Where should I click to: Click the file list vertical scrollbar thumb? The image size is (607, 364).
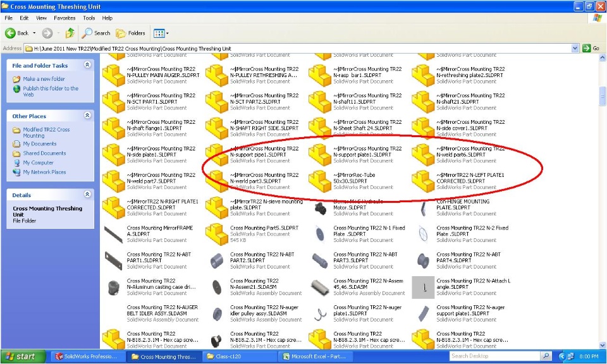coord(603,96)
